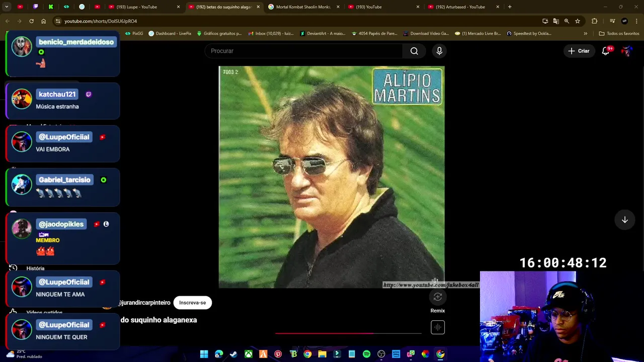Open the Mercado Livre bookmark
The image size is (644, 362).
click(478, 34)
